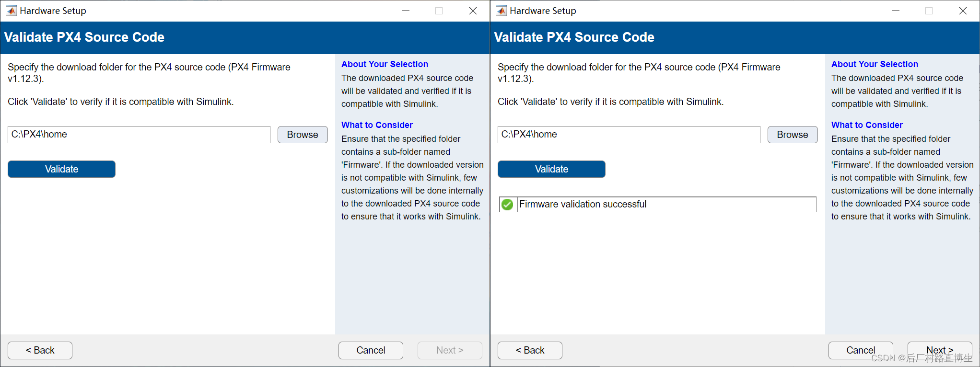Minimize the right Hardware Setup window

point(896,11)
